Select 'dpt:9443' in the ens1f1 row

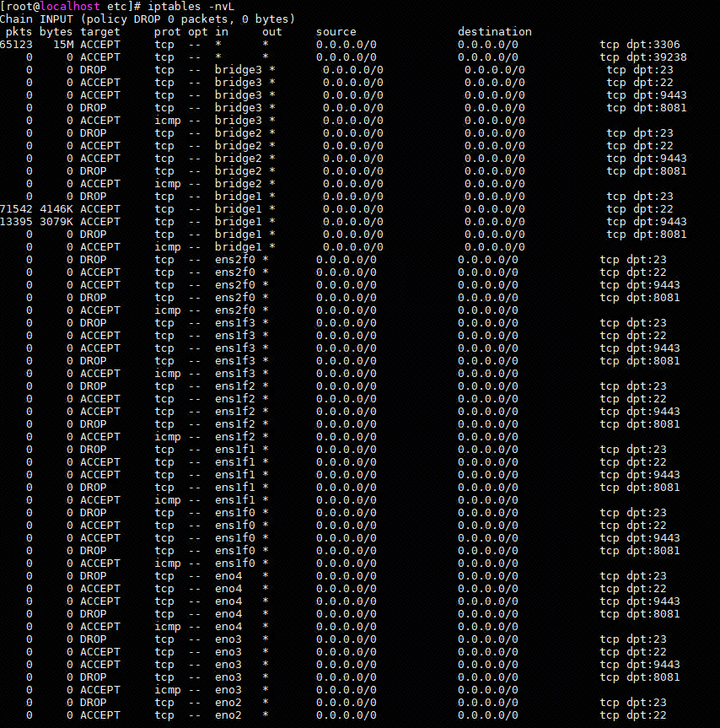[653, 475]
